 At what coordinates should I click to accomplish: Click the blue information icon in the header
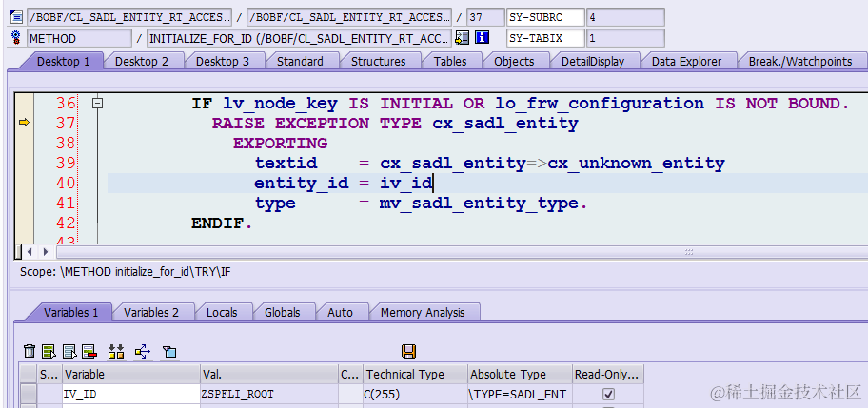483,38
